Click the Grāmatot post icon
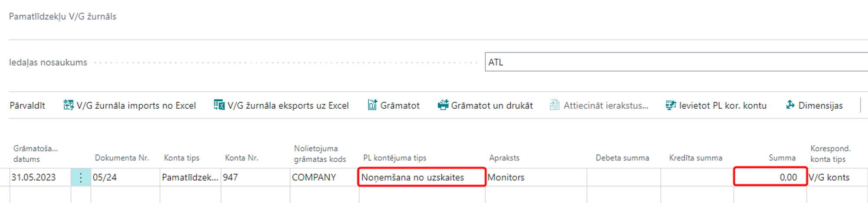This screenshot has width=868, height=203. tap(372, 105)
